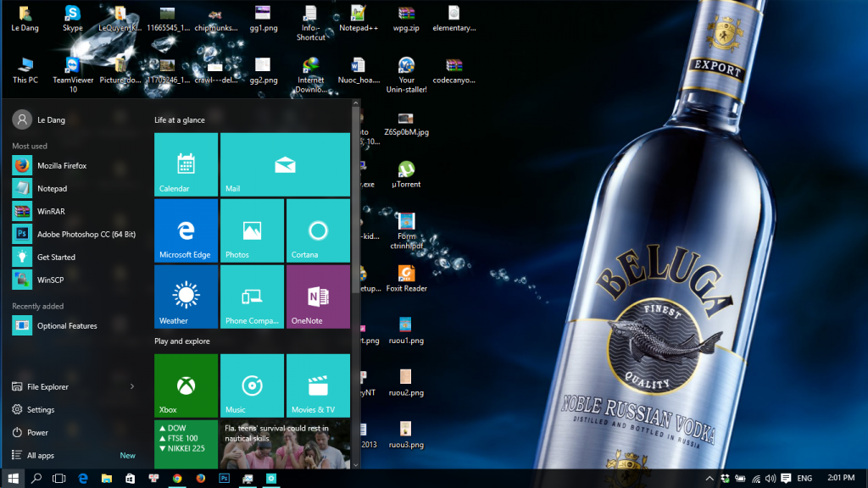
Task: Open the Weather tile
Action: tap(186, 297)
